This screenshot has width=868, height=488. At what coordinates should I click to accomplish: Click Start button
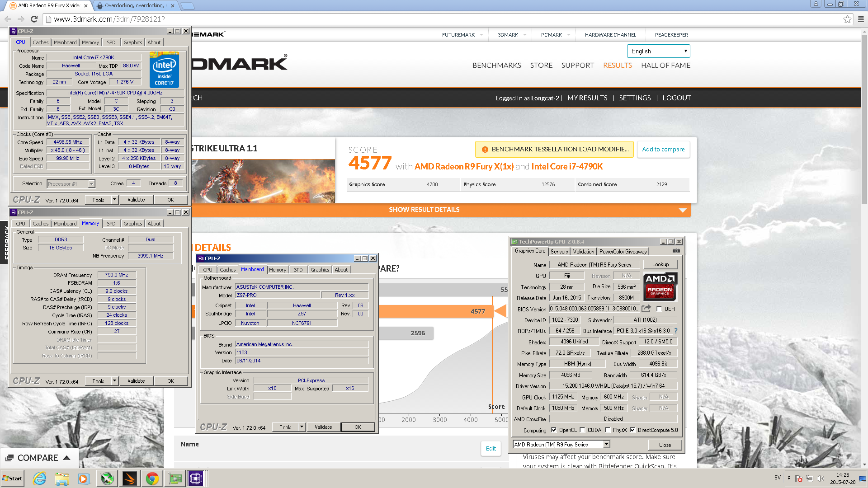pyautogui.click(x=12, y=479)
